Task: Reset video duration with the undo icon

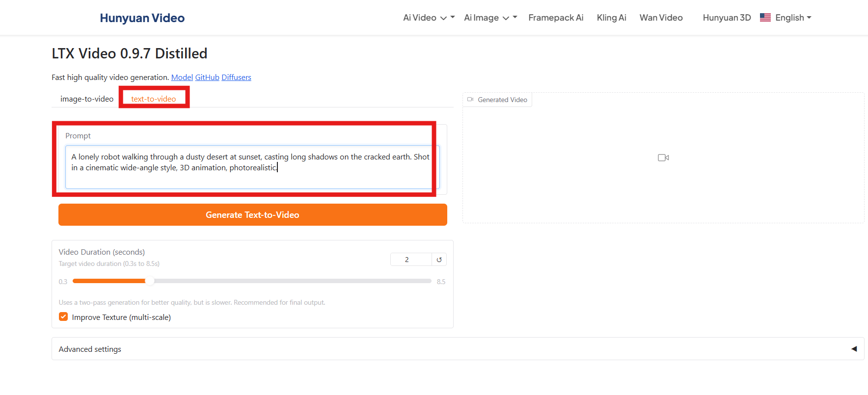Action: (x=439, y=260)
